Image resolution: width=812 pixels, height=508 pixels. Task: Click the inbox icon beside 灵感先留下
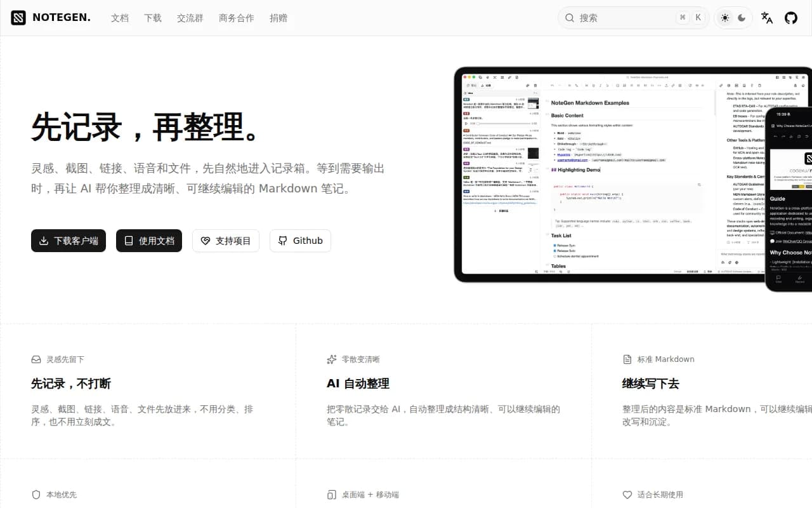click(x=36, y=359)
